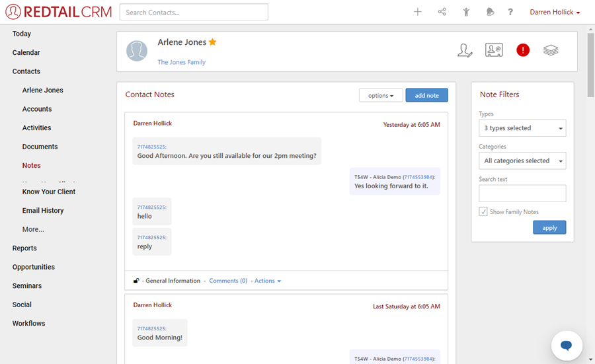Open Documents in sidebar
This screenshot has width=595, height=364.
click(40, 147)
